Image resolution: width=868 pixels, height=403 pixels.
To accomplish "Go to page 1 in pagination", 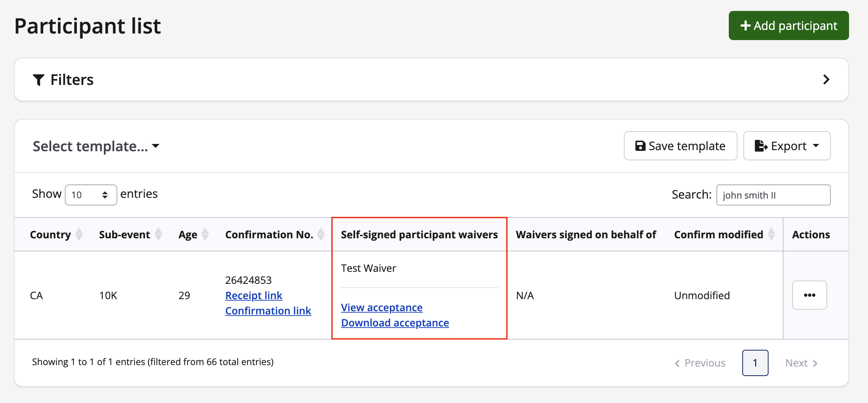I will click(x=755, y=363).
